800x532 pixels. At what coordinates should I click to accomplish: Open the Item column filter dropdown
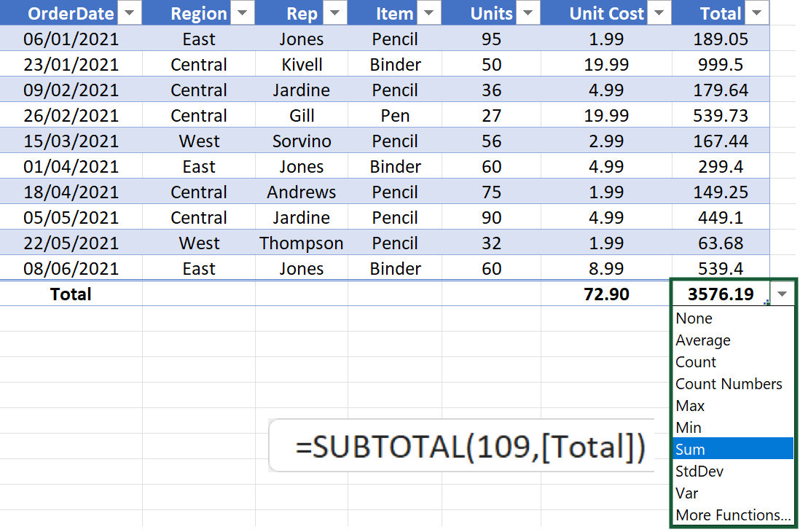click(x=428, y=13)
